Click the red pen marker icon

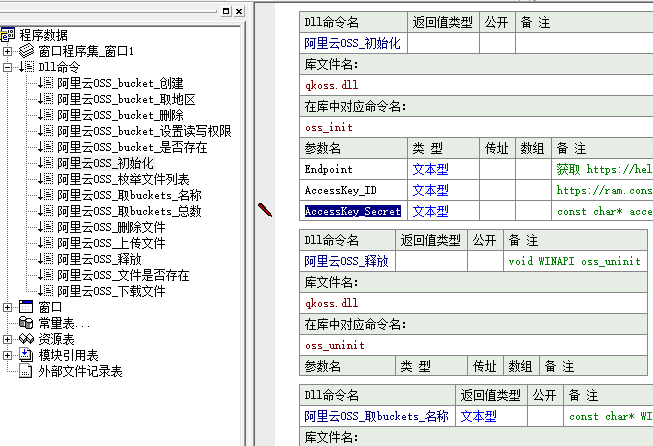pyautogui.click(x=265, y=209)
